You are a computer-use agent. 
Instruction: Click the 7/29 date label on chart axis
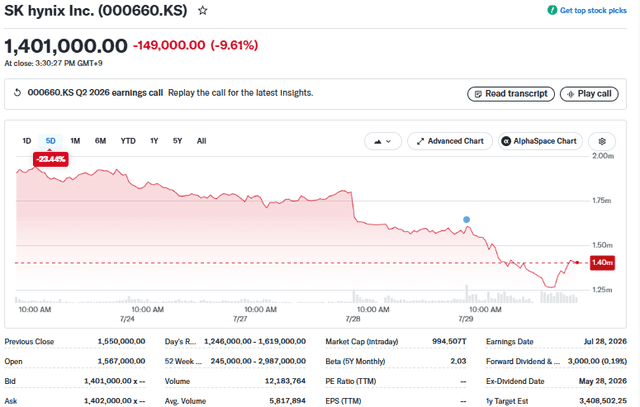pyautogui.click(x=465, y=319)
